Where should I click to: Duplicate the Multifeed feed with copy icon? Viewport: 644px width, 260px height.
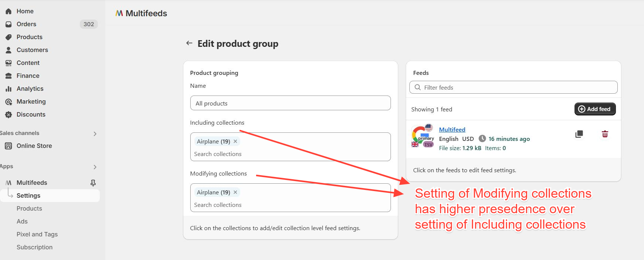(579, 134)
